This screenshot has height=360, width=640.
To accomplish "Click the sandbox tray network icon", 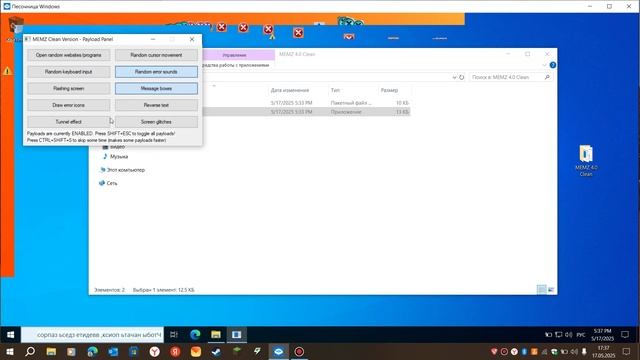I will (558, 335).
